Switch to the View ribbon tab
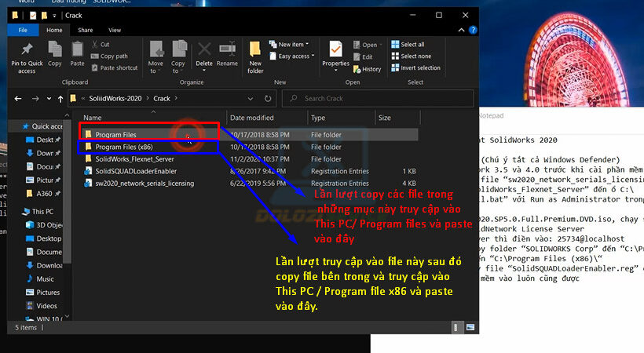The height and width of the screenshot is (353, 644). tap(115, 30)
